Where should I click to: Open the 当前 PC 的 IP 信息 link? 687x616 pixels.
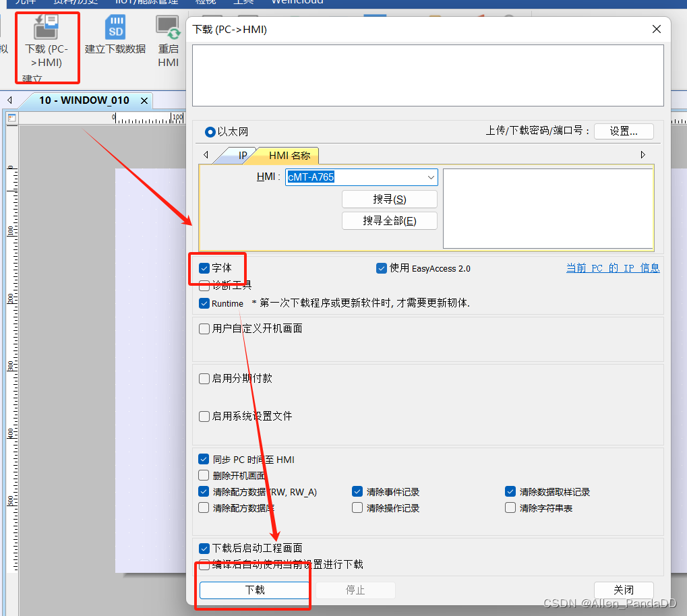[x=613, y=268]
